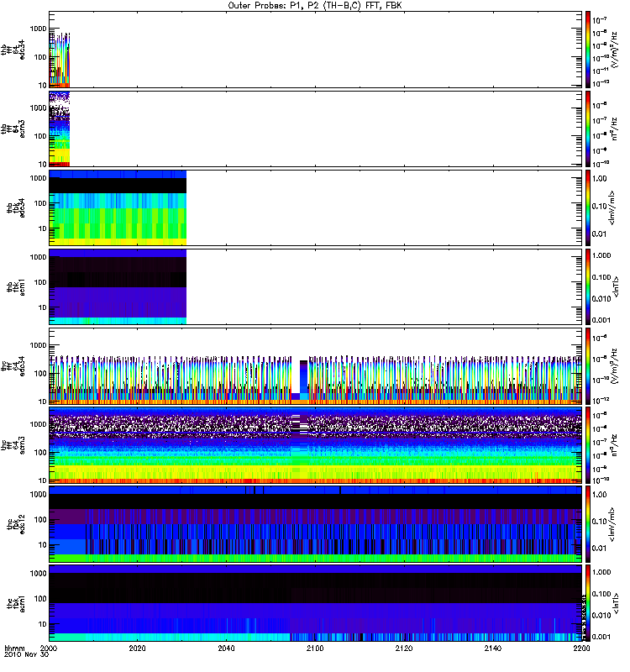
Task: Click the "1.00" value on the thb fbk edc34 color bar
Action: [599, 178]
